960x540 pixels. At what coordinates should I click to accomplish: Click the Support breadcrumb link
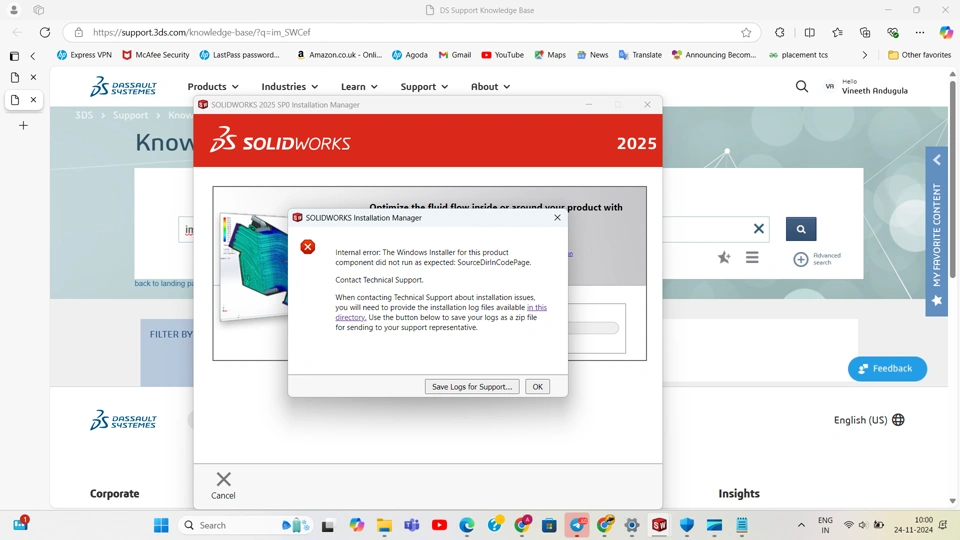click(x=130, y=115)
